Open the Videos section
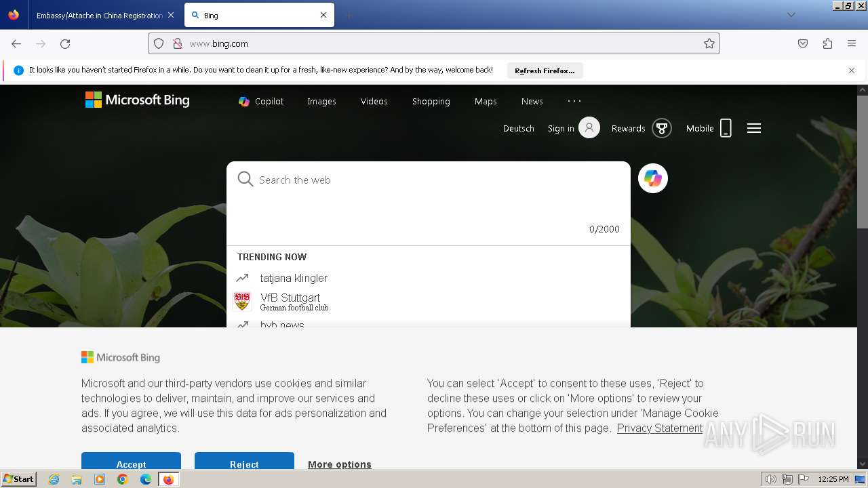Viewport: 868px width, 488px height. pyautogui.click(x=374, y=101)
